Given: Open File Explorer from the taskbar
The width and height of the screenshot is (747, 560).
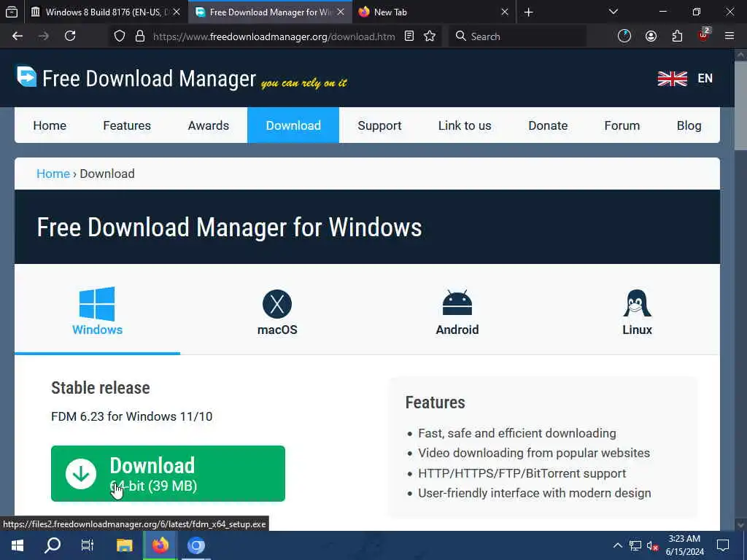Looking at the screenshot, I should (x=124, y=545).
